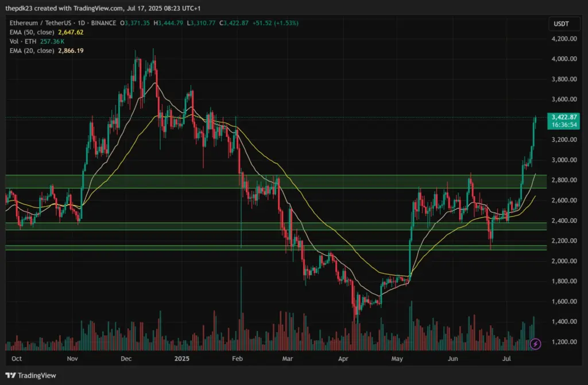Click the current price label 3,422.87
The width and height of the screenshot is (588, 385).
[563, 117]
